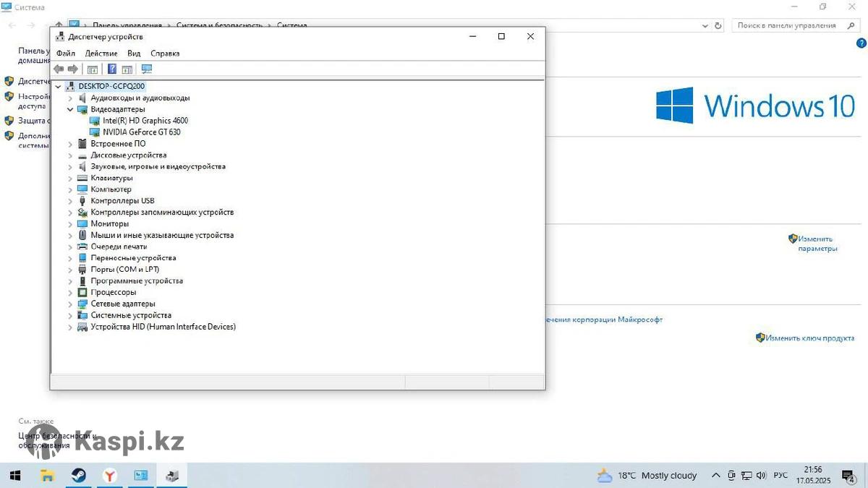The height and width of the screenshot is (488, 868).
Task: Click the printer icon beside Очереди печати
Action: pyautogui.click(x=82, y=247)
